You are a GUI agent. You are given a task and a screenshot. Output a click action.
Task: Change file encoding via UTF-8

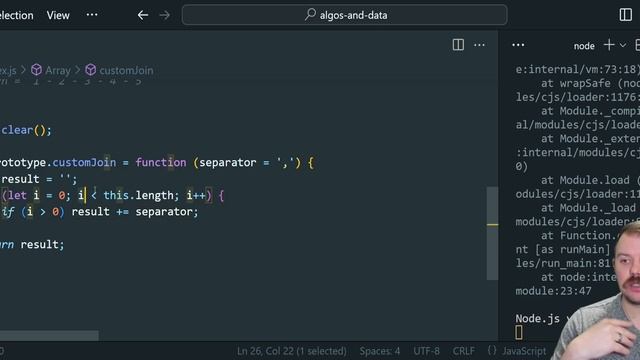[426, 351]
